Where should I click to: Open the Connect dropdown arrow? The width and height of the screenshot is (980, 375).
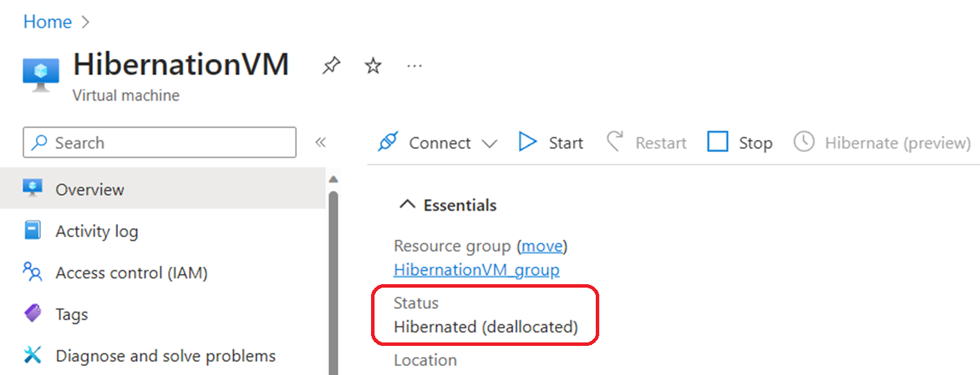point(490,143)
